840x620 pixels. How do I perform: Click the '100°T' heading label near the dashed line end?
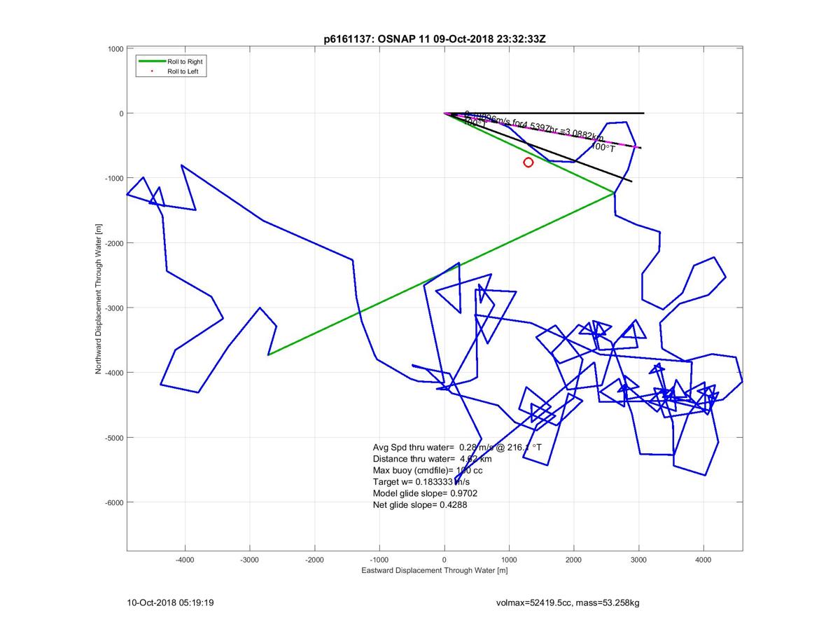(603, 147)
